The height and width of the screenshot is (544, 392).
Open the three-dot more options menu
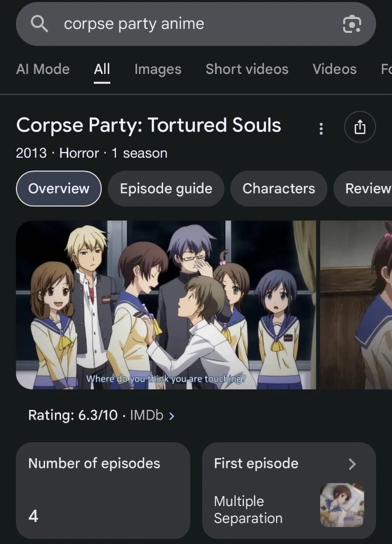321,128
